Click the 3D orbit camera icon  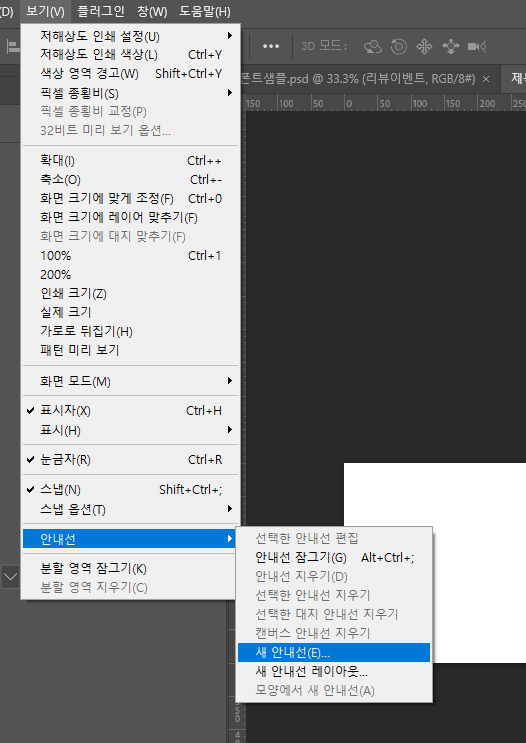pyautogui.click(x=373, y=46)
